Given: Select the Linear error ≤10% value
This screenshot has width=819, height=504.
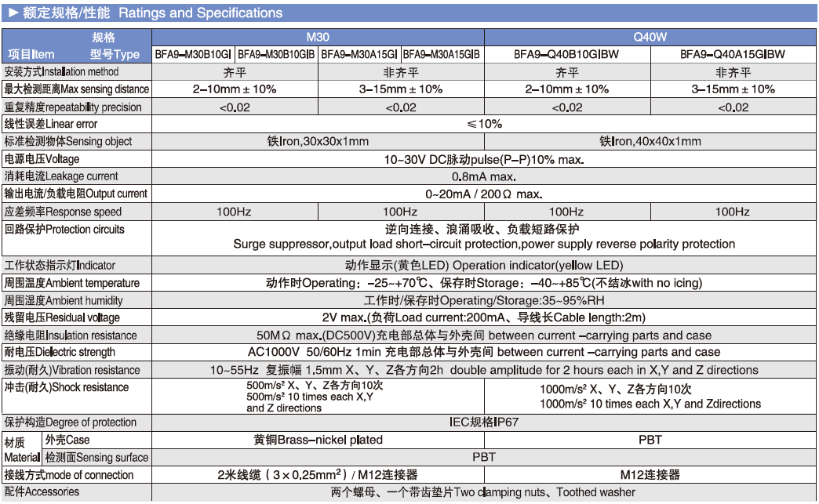Looking at the screenshot, I should tap(484, 124).
